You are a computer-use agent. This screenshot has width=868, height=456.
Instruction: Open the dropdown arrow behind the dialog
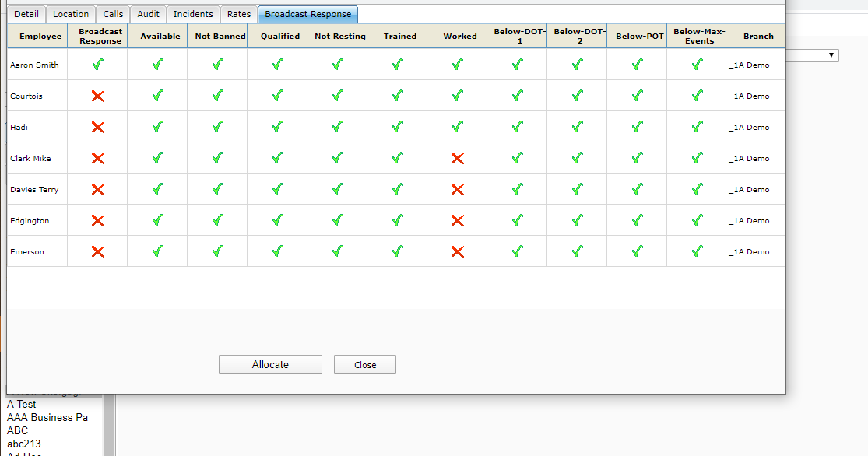click(x=831, y=55)
